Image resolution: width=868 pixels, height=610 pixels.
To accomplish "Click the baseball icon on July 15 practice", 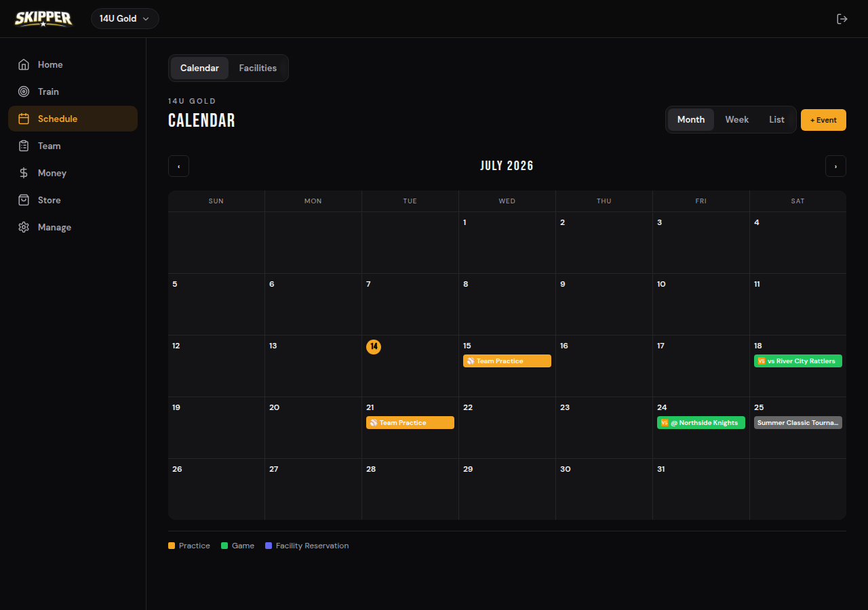I will tap(471, 361).
